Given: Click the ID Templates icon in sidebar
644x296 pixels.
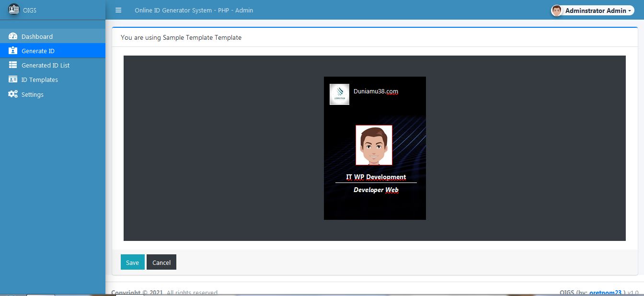Looking at the screenshot, I should click(13, 80).
